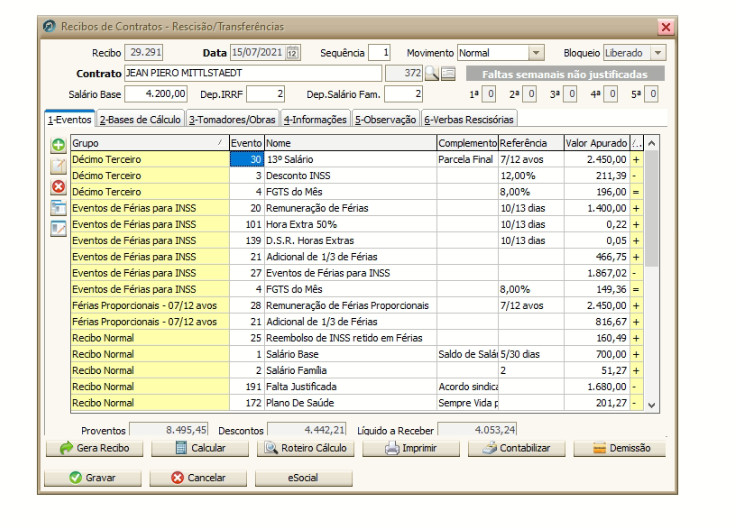Viewport: 737px width, 529px height.
Task: Click the scroll up arrow of events grid
Action: coord(651,143)
